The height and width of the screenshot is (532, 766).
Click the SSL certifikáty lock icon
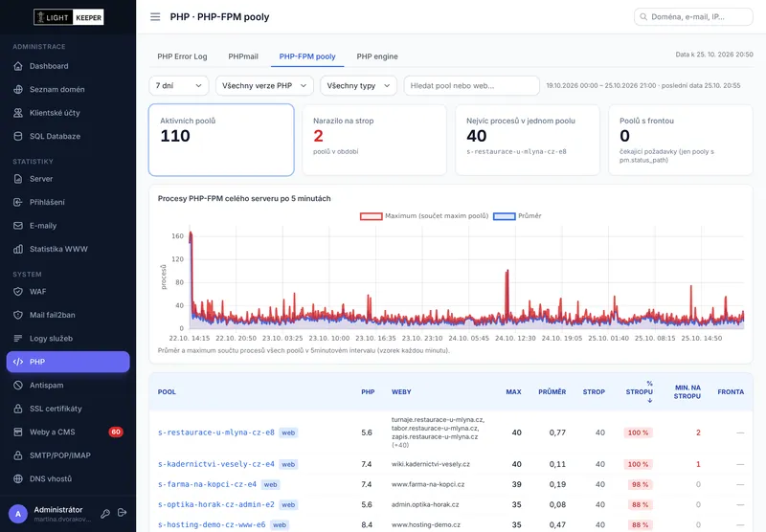18,409
